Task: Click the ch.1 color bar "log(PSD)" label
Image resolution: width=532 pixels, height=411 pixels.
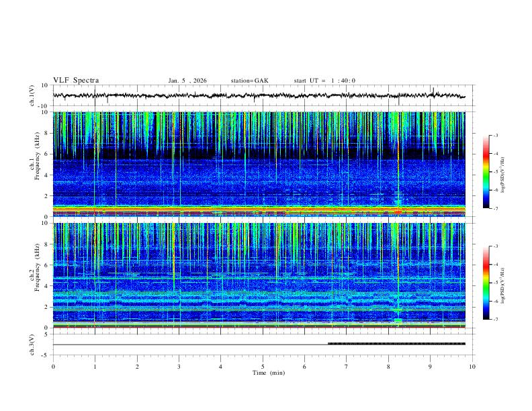Action: (x=502, y=175)
